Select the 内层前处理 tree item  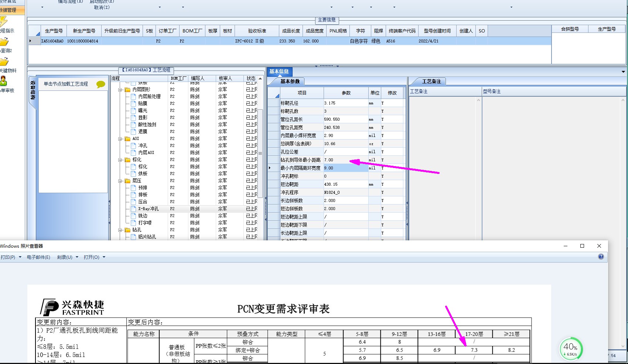[x=149, y=96]
